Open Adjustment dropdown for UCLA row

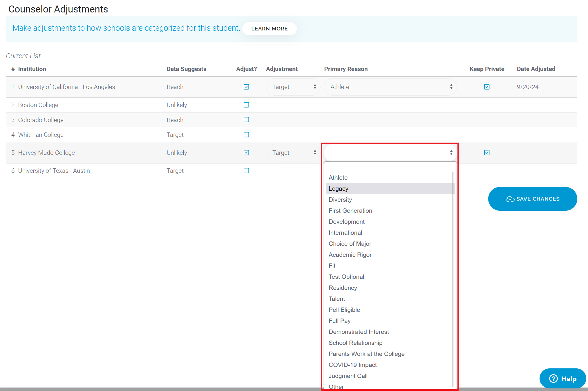click(x=293, y=87)
